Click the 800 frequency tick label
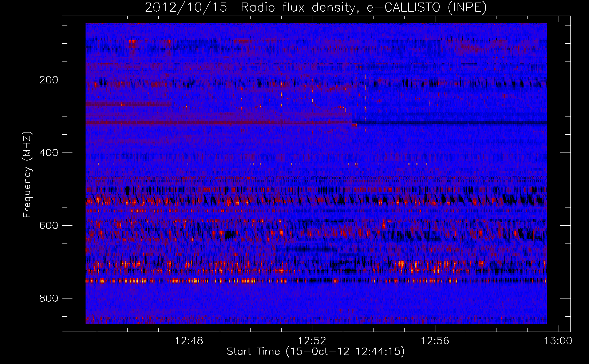 point(49,298)
